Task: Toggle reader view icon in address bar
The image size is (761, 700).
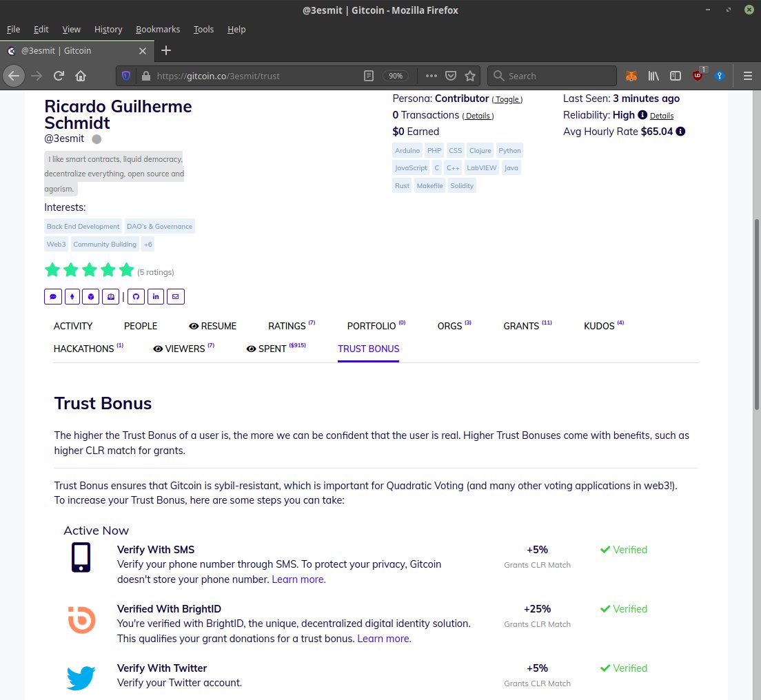Action: pos(369,76)
